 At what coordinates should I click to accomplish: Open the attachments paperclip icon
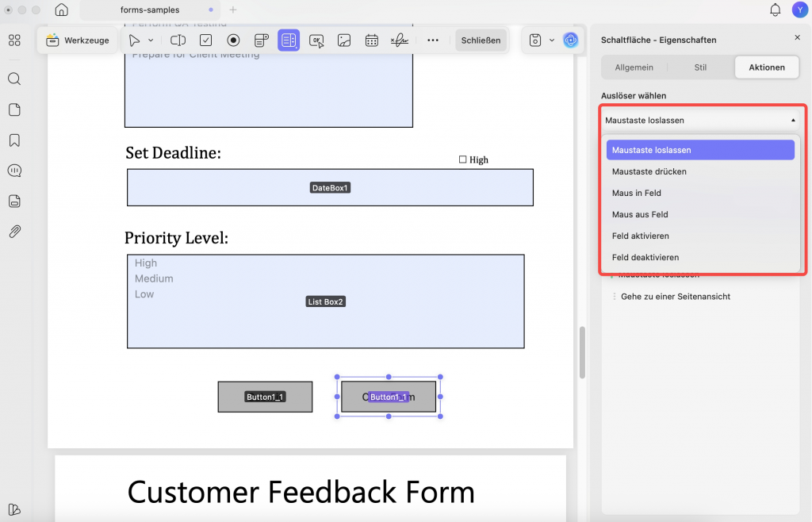[14, 232]
